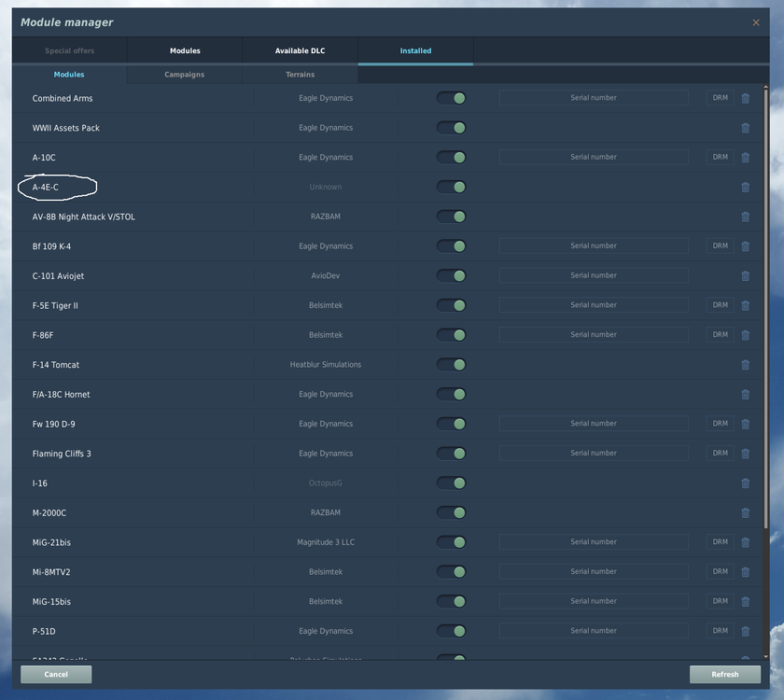Screen dimensions: 784x700
Task: Toggle the F/A-18C Hornet switch
Action: tap(451, 394)
